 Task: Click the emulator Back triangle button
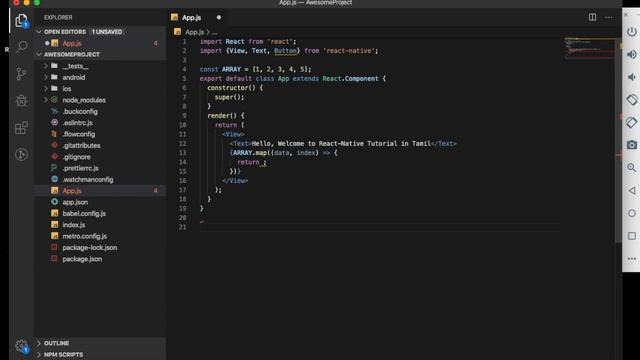(631, 191)
